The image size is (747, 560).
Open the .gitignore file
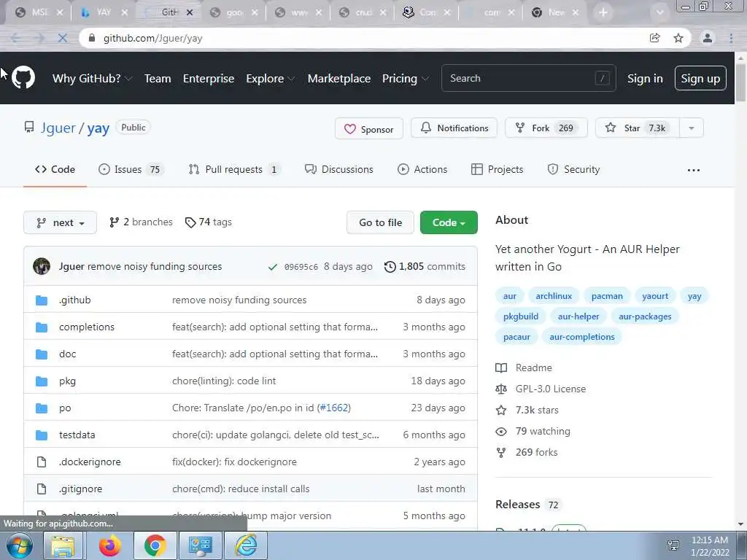click(x=80, y=489)
